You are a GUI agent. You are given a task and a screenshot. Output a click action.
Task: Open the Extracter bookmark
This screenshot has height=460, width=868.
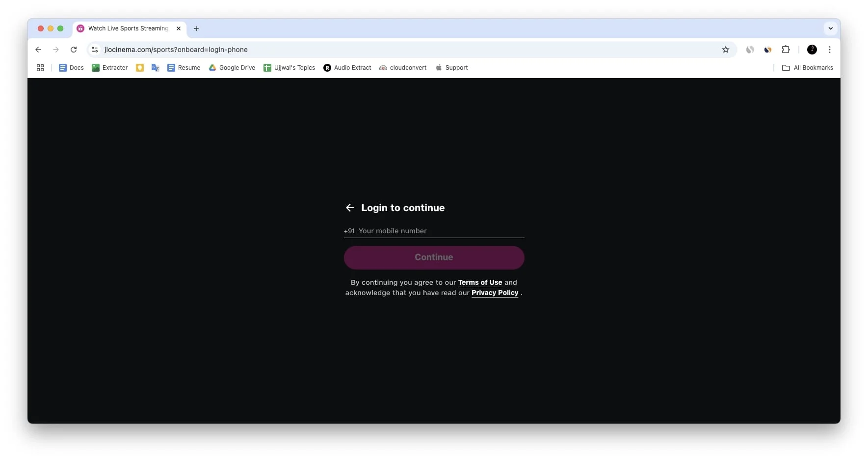(110, 68)
